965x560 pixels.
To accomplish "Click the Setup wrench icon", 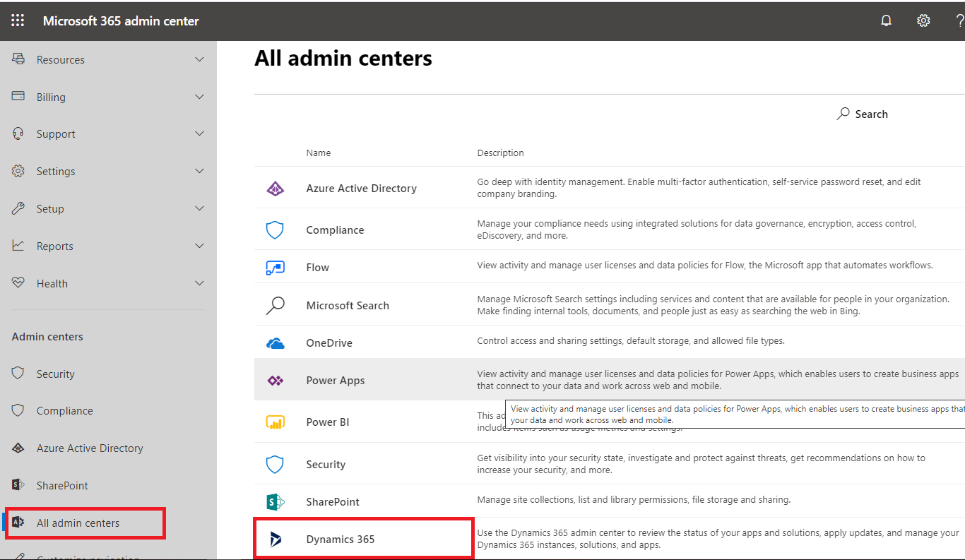I will point(18,208).
